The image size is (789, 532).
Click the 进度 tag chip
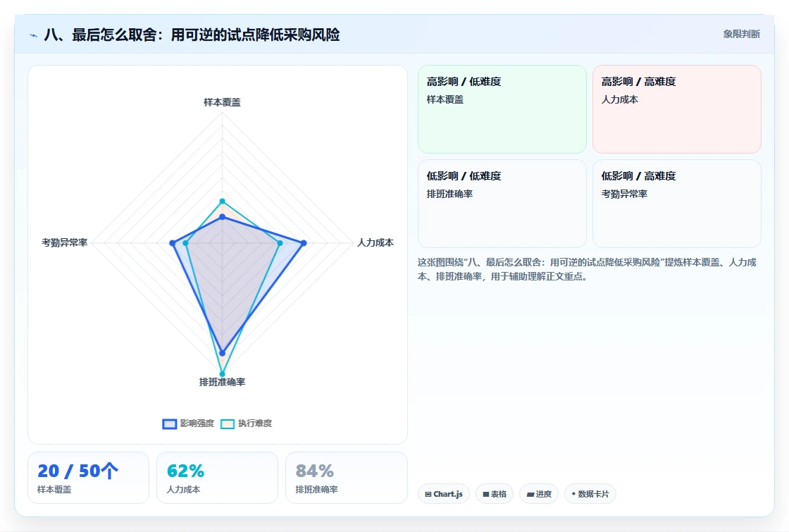point(538,494)
